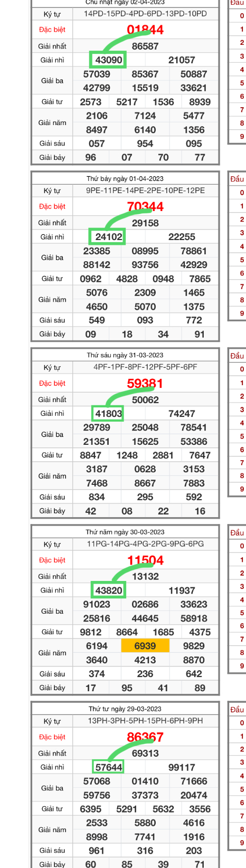246x868 pixels.
Task: Select fifth prize number 1375
Action: [194, 307]
